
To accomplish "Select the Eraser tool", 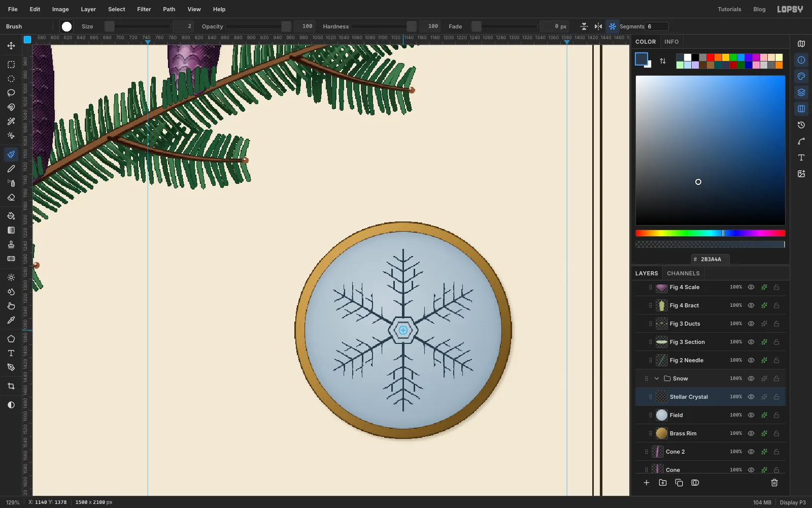I will click(11, 197).
